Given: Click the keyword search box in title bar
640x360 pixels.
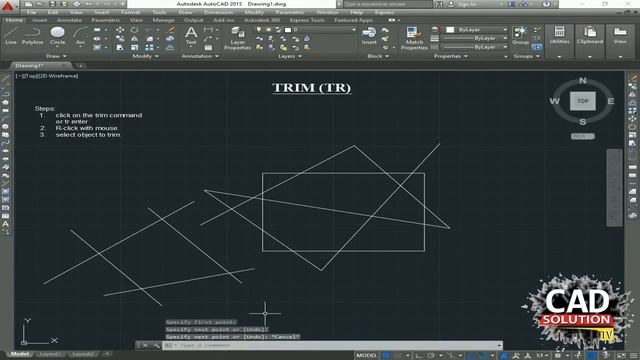Looking at the screenshot, I should tap(387, 4).
